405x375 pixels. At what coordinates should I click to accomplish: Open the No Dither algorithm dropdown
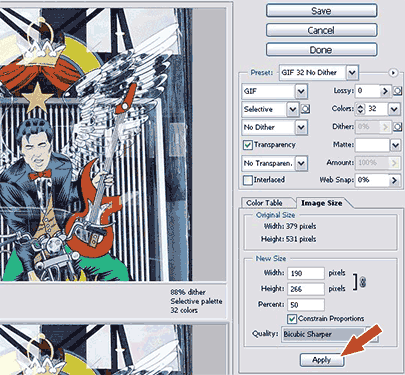point(301,127)
